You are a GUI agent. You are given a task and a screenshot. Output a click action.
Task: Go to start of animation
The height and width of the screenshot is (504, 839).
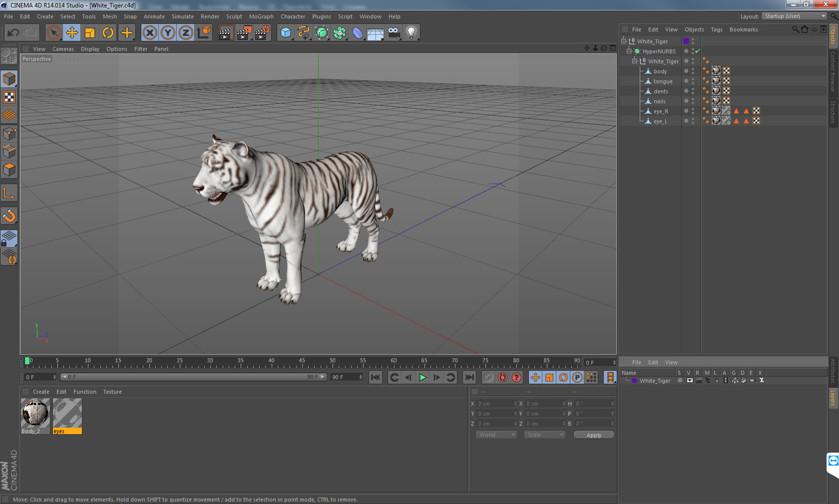pyautogui.click(x=376, y=377)
